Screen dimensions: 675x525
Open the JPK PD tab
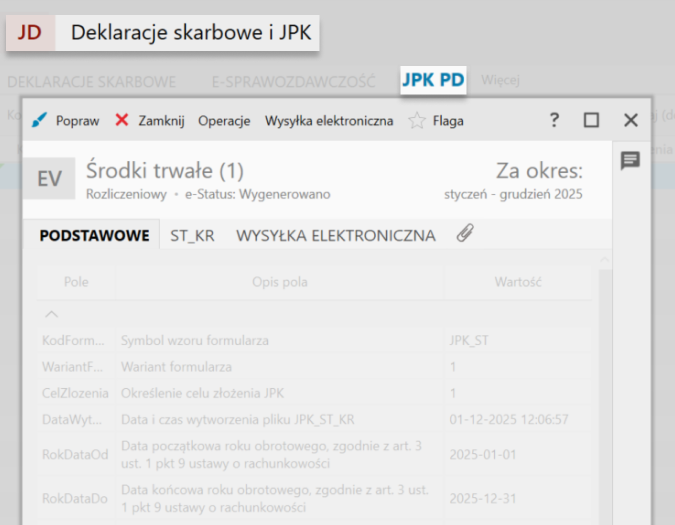(433, 81)
